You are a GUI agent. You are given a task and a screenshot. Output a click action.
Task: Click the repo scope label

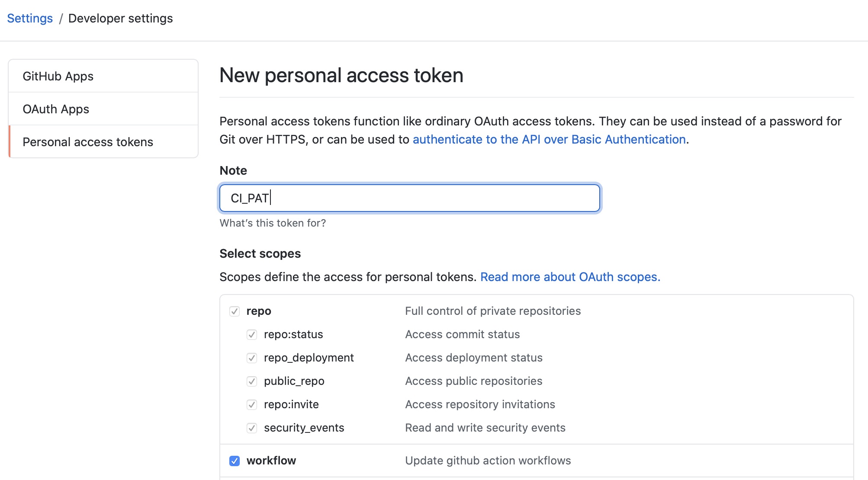259,311
